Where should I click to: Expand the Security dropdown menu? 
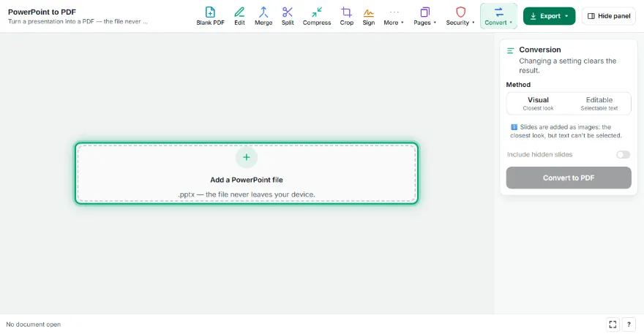click(x=460, y=16)
